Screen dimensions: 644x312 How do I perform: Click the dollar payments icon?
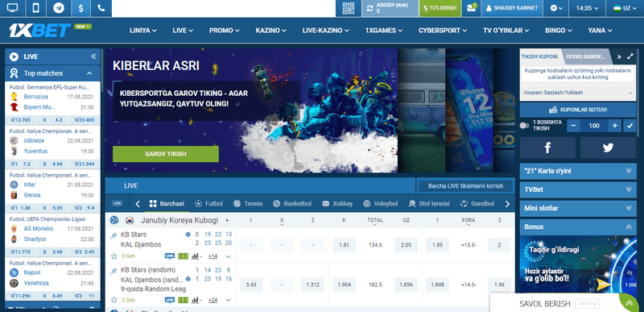click(81, 8)
